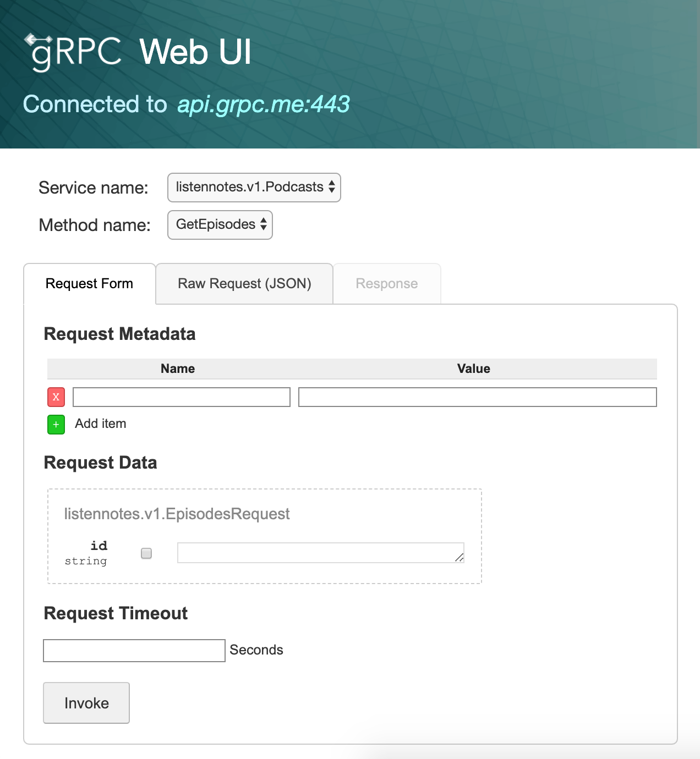Click the textarea resize handle on id field
This screenshot has width=700, height=759.
click(460, 558)
